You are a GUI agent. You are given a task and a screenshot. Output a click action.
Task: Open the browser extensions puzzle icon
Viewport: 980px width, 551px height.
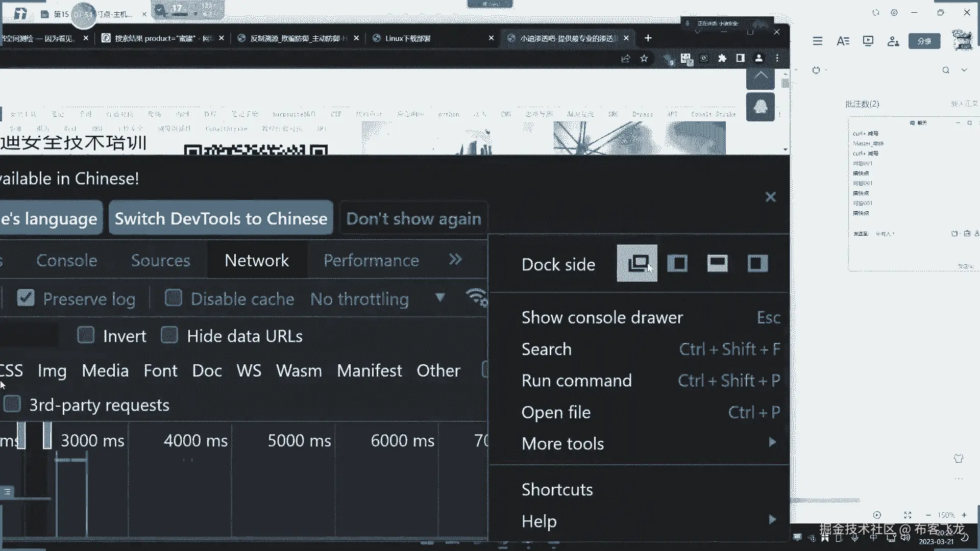click(x=722, y=59)
